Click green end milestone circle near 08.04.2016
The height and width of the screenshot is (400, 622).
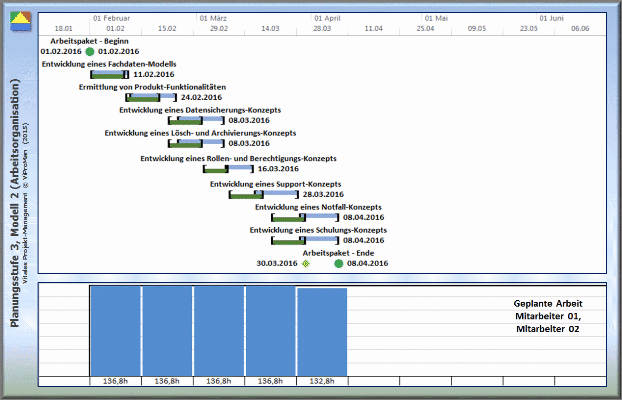[338, 264]
